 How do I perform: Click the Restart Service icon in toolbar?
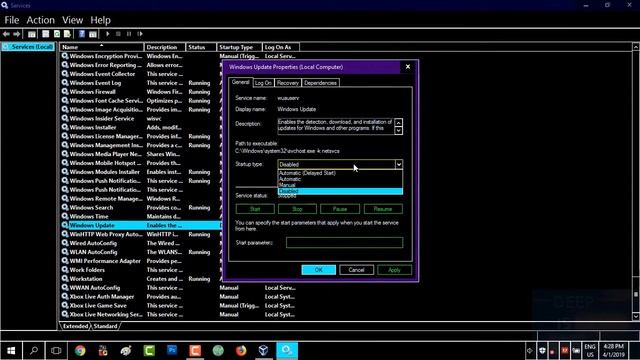(x=140, y=34)
